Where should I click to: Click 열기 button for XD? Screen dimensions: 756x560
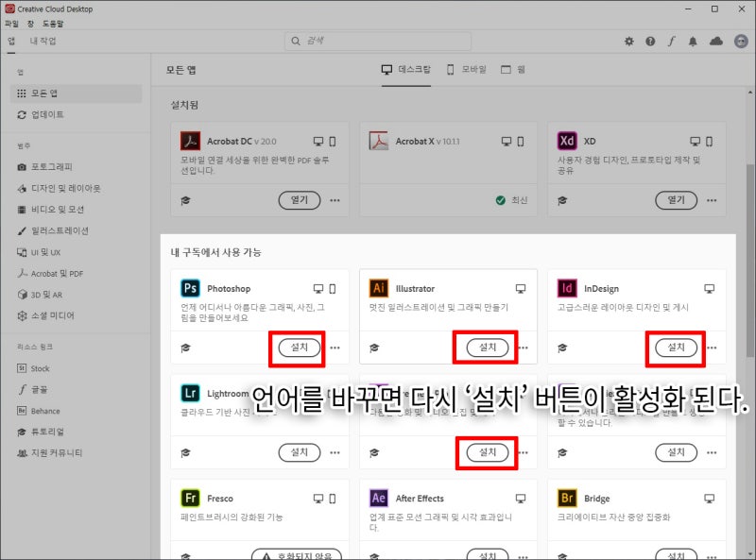click(x=676, y=200)
